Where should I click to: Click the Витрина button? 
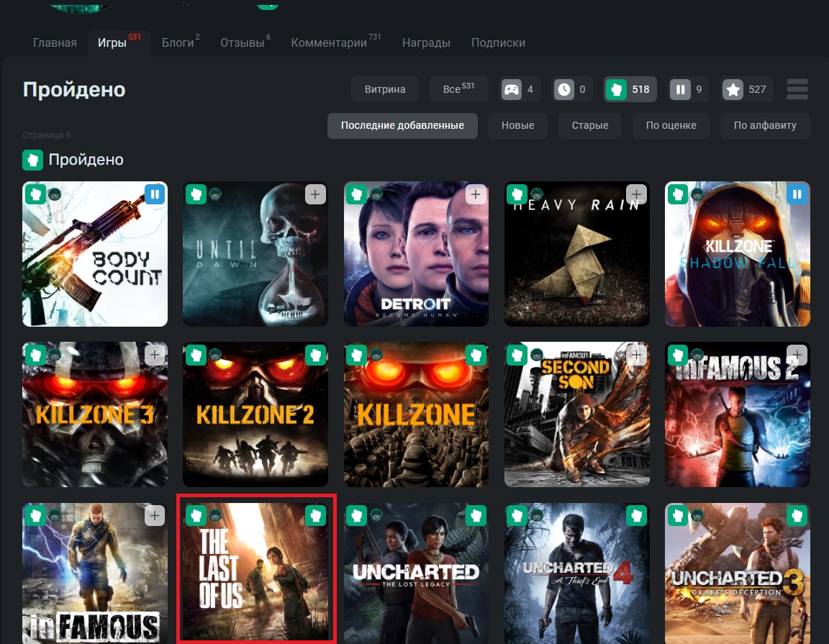pyautogui.click(x=385, y=89)
